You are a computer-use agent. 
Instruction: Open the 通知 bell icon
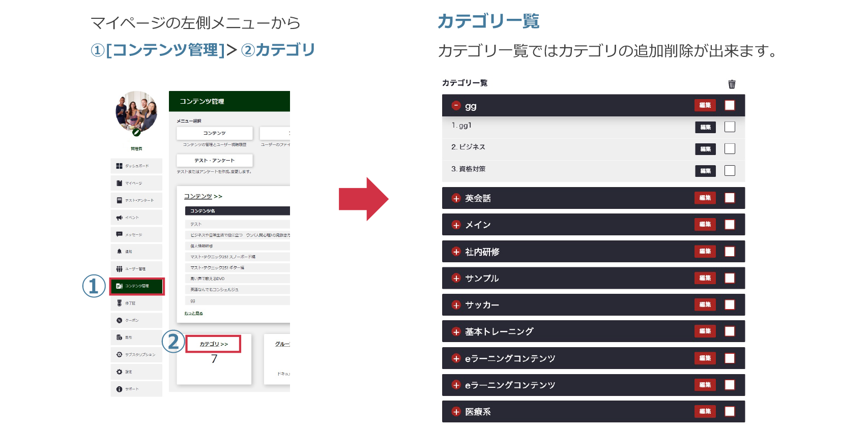[119, 252]
